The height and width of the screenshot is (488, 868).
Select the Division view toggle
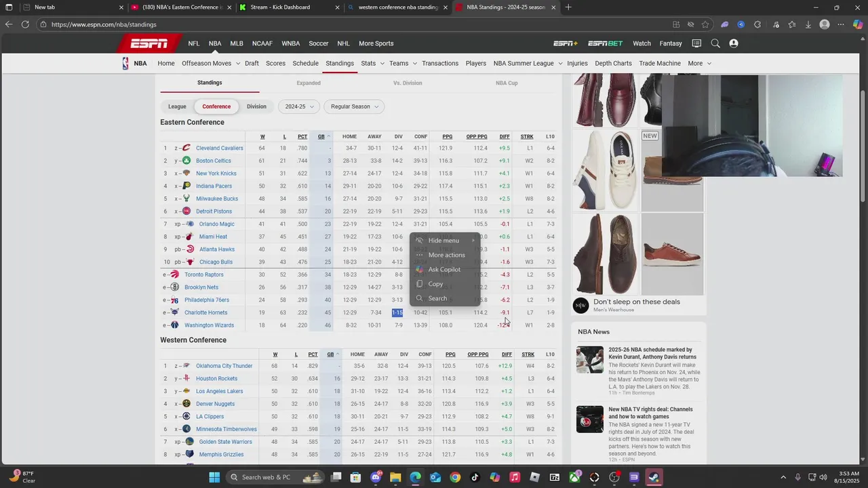(x=256, y=106)
